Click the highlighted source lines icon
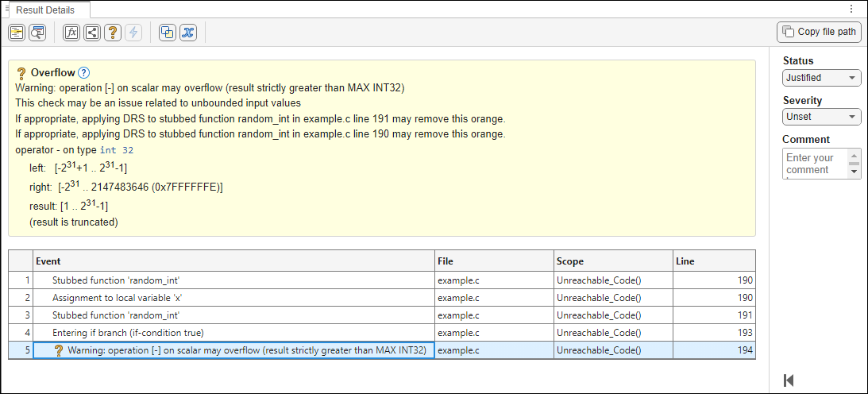The height and width of the screenshot is (394, 868). click(x=17, y=33)
